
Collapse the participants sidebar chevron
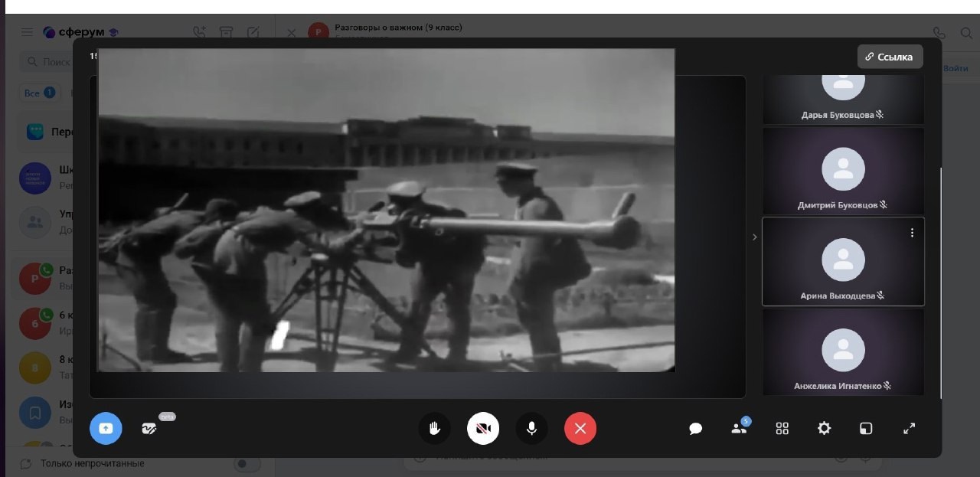754,237
